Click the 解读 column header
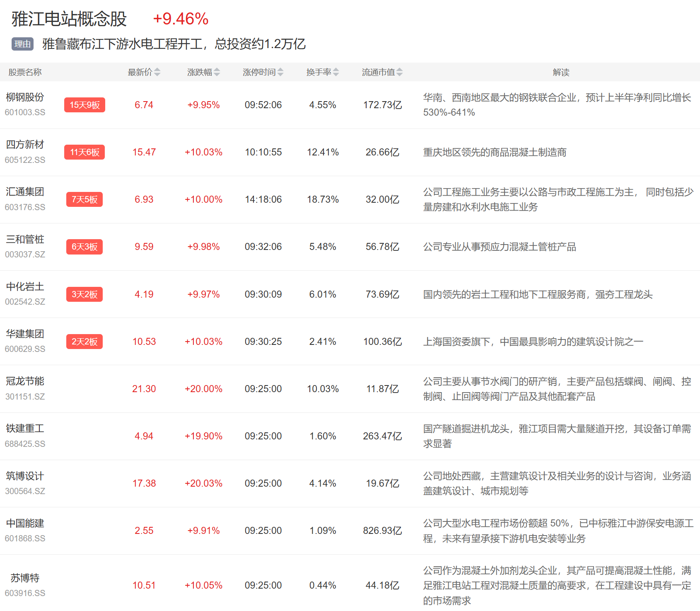The height and width of the screenshot is (611, 700). 561,72
